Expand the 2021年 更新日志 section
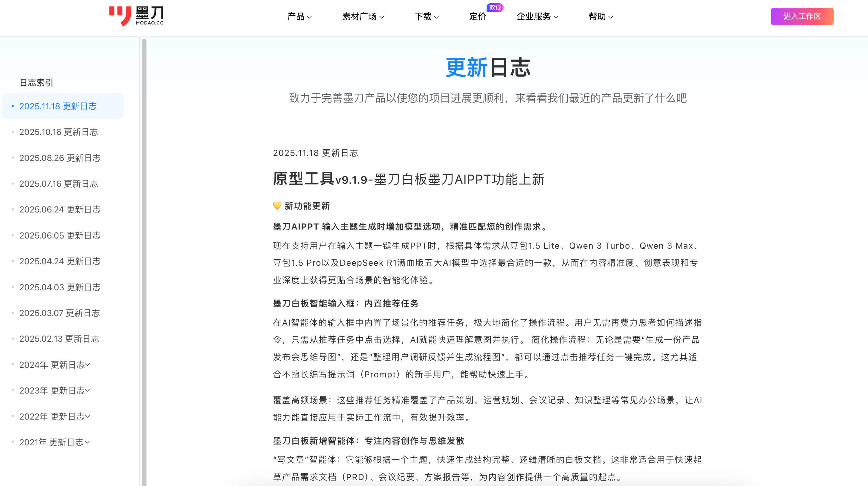This screenshot has width=868, height=486. [x=55, y=442]
